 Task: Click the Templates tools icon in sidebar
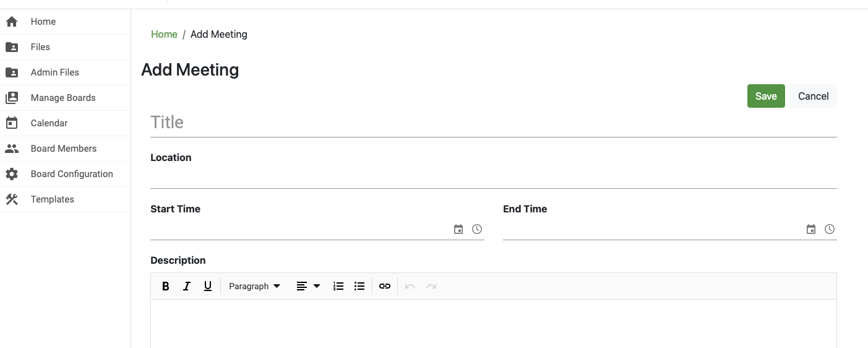pyautogui.click(x=12, y=199)
